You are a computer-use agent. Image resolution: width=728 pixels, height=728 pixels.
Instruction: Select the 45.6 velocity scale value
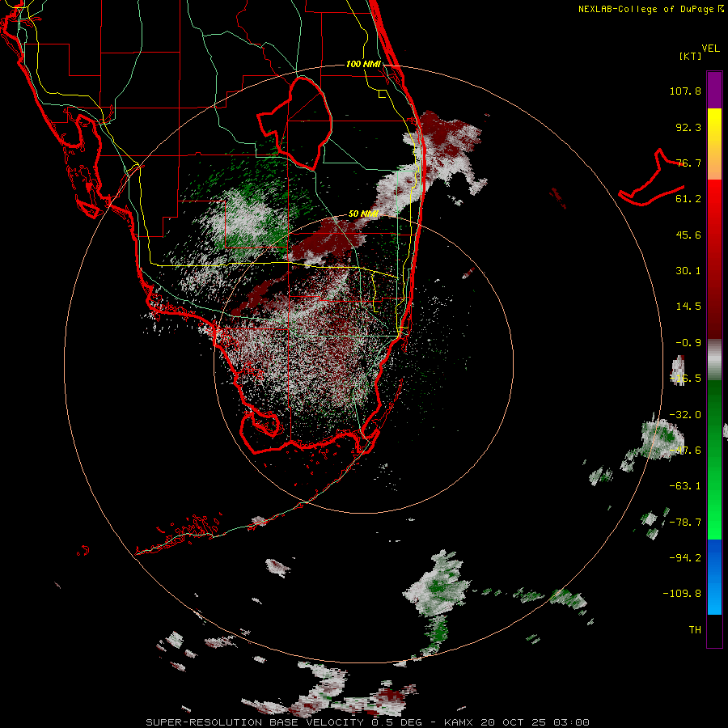[688, 235]
